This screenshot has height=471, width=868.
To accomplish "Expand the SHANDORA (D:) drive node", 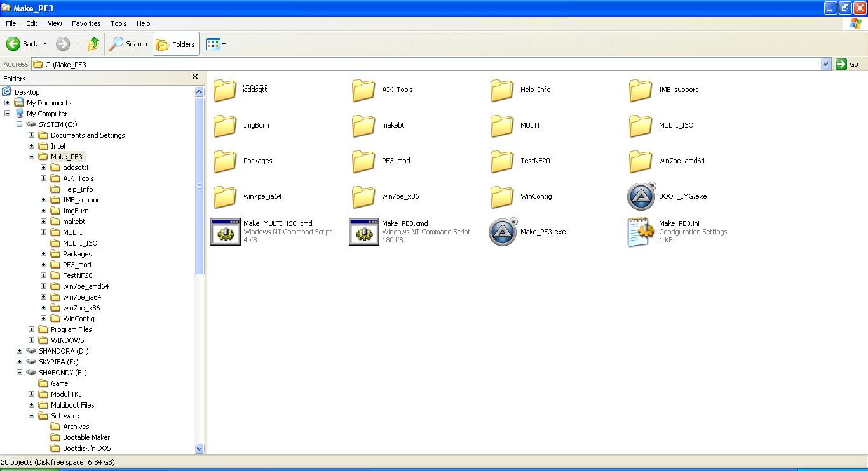I will point(19,351).
